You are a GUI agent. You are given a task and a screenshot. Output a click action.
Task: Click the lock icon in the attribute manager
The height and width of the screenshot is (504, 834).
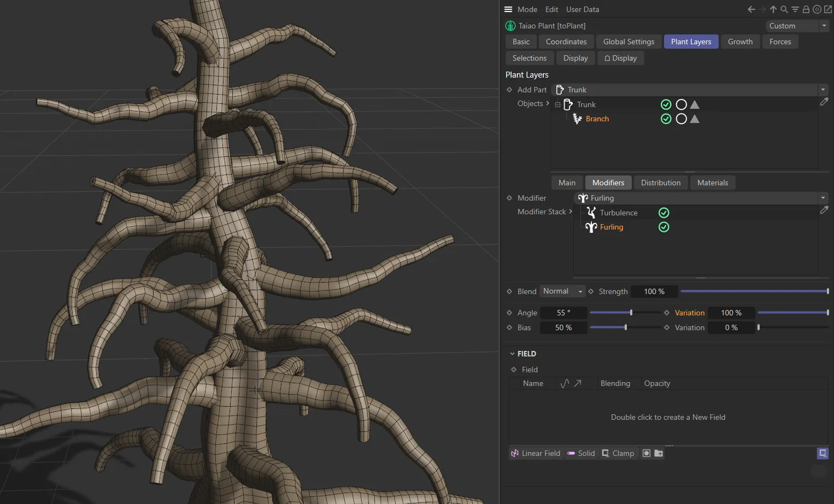(x=806, y=9)
